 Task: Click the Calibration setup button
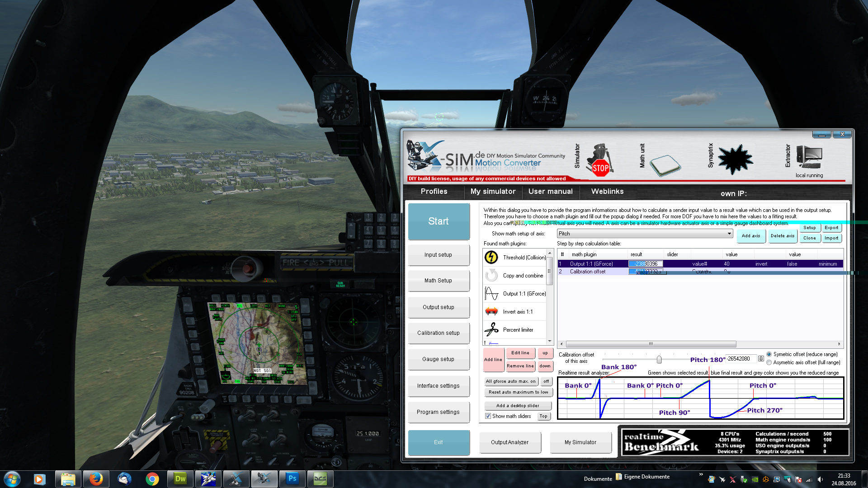pos(438,333)
